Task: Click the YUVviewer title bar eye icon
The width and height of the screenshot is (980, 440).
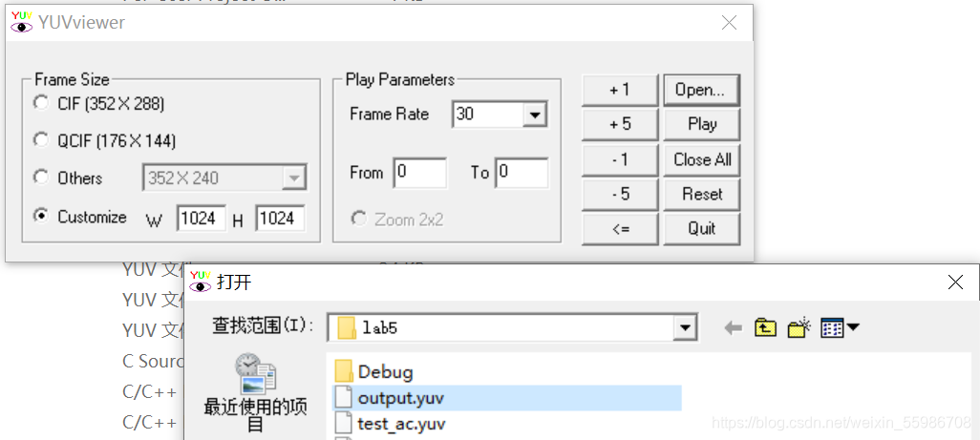Action: 21,23
